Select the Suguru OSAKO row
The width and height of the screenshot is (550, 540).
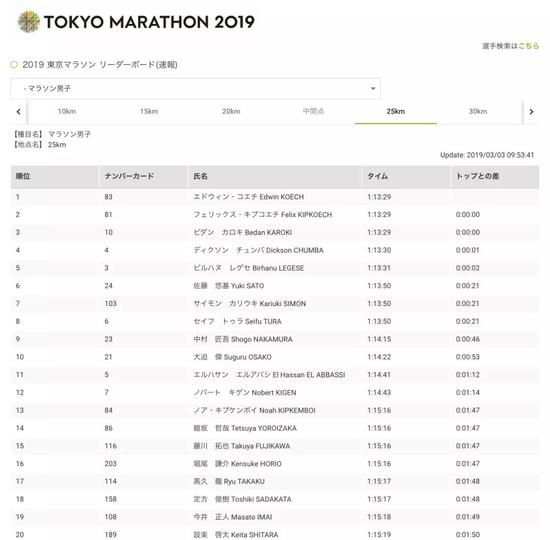[275, 357]
